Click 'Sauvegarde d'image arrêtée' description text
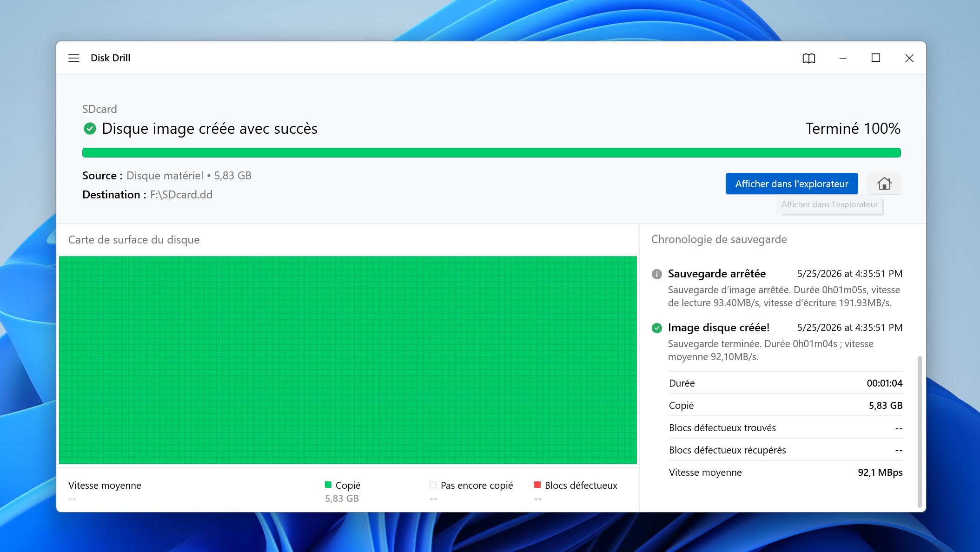Image resolution: width=980 pixels, height=552 pixels. pos(783,296)
